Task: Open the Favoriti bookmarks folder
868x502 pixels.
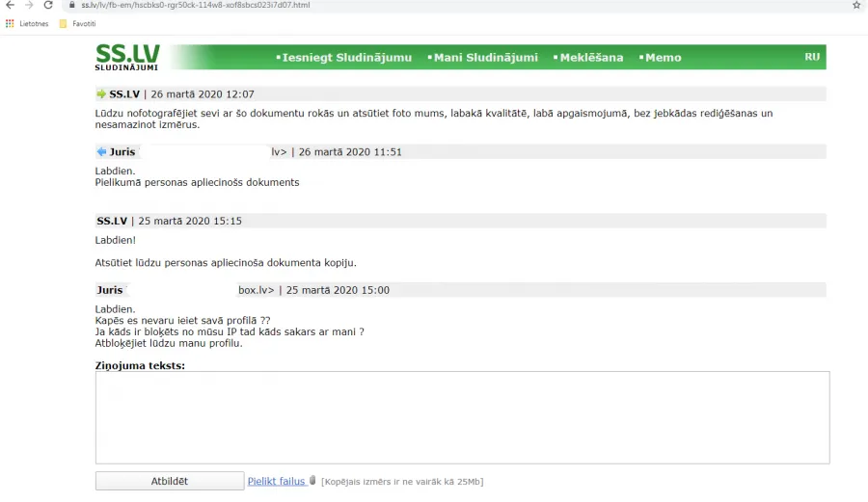Action: click(x=78, y=24)
